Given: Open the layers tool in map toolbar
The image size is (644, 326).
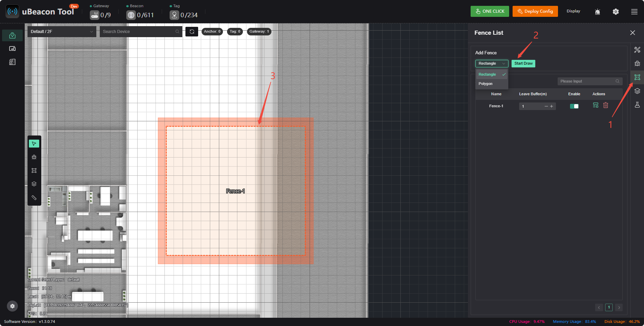Looking at the screenshot, I should coord(34,184).
